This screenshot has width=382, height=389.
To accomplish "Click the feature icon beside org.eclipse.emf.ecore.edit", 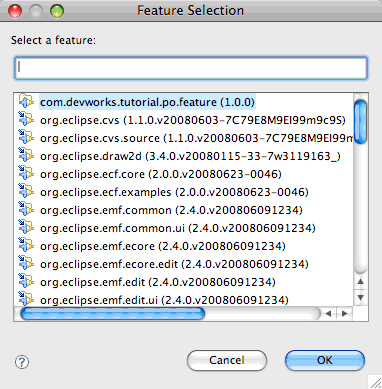I will [26, 263].
